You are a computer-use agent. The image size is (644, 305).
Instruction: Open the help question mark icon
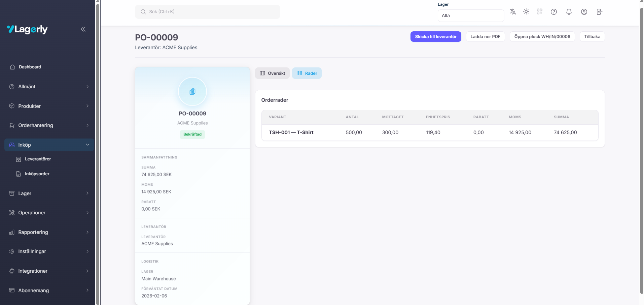click(554, 12)
